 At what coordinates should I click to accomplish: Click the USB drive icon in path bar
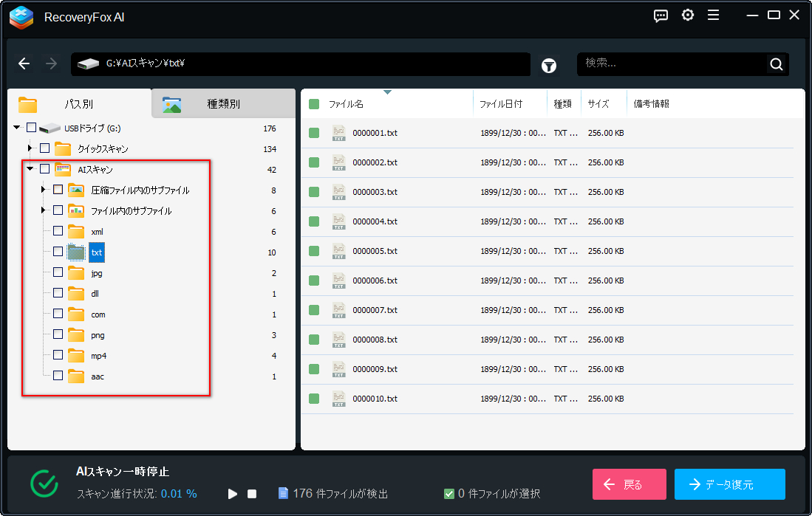pyautogui.click(x=89, y=64)
